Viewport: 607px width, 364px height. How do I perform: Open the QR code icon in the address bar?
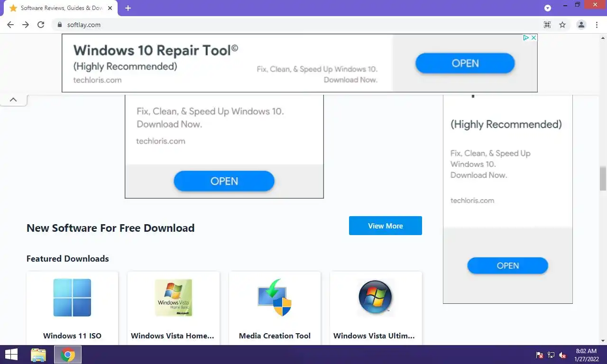click(x=547, y=25)
